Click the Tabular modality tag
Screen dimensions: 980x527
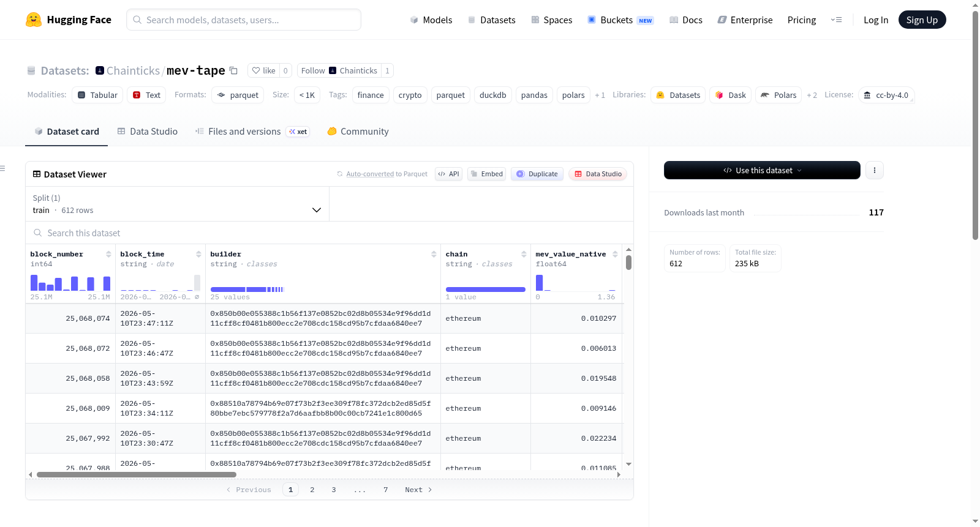click(x=97, y=95)
